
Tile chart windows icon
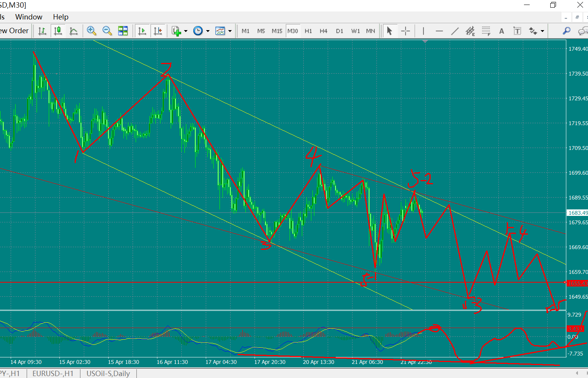(x=123, y=31)
